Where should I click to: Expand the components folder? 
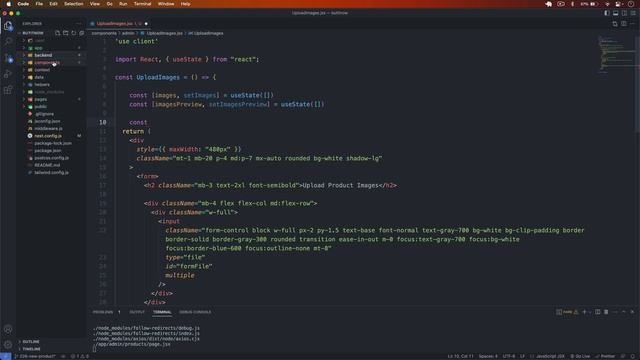pos(47,62)
